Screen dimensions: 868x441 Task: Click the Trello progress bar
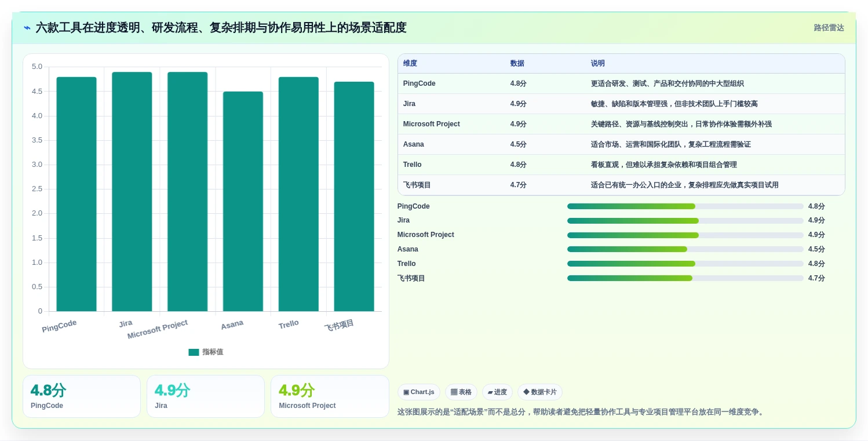point(685,264)
